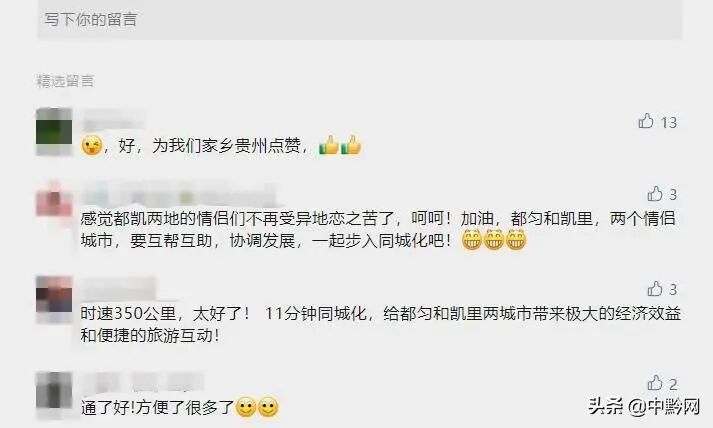Viewport: 713px width, 428px height.
Task: Click the 头条@中黔网 watermark
Action: point(644,406)
